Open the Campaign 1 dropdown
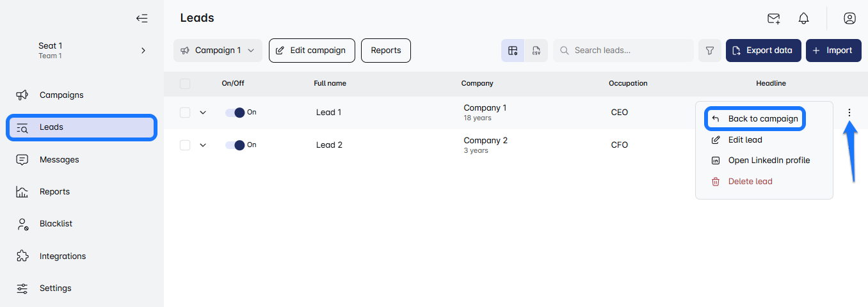Screen dimensions: 868x307 pyautogui.click(x=218, y=51)
